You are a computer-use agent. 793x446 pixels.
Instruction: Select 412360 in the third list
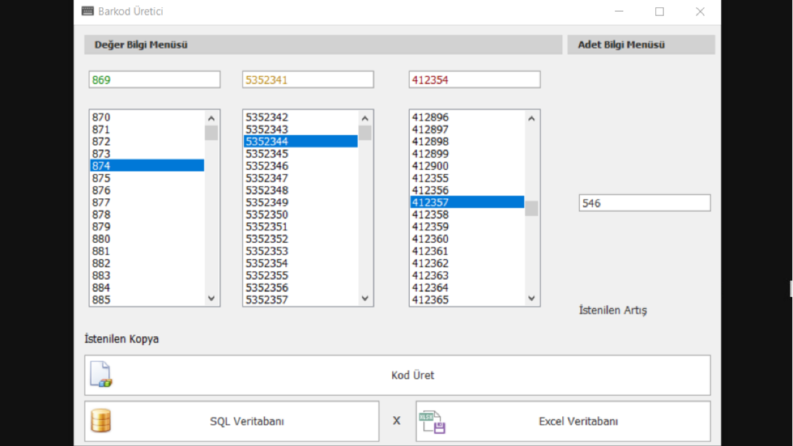(467, 239)
